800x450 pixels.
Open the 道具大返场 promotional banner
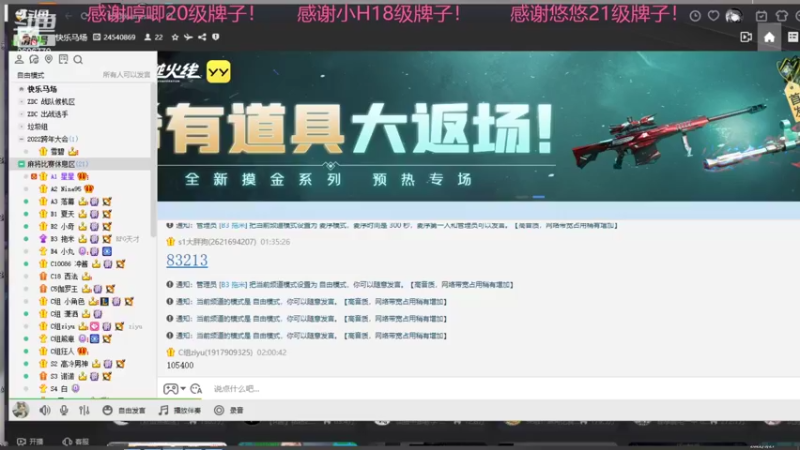click(479, 126)
